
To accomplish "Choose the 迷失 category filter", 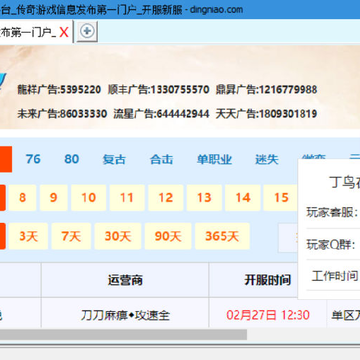I will tap(267, 159).
